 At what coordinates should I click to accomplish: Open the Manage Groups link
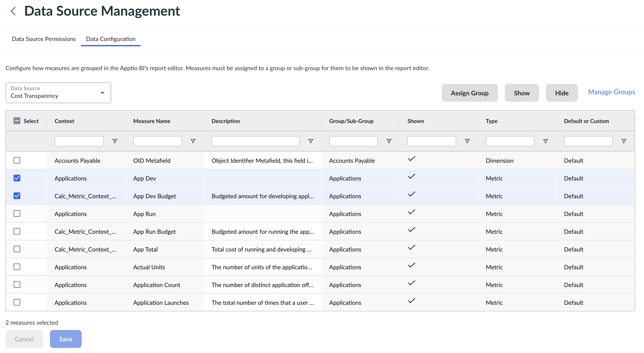coord(611,92)
